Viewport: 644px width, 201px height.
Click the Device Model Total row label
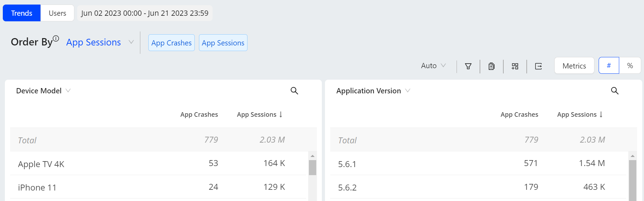coord(27,140)
